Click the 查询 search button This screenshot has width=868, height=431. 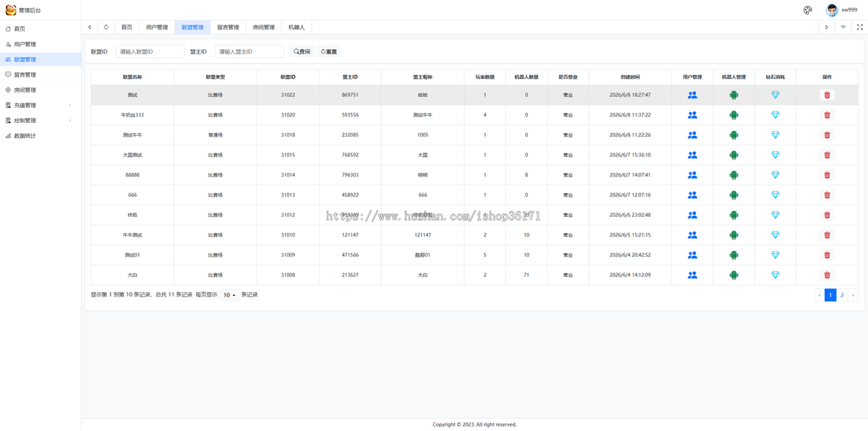tap(302, 52)
